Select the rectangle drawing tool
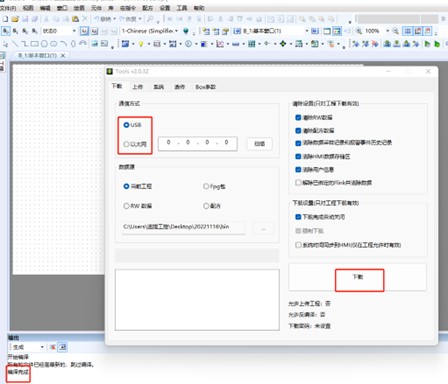The image size is (448, 384). 34,44
